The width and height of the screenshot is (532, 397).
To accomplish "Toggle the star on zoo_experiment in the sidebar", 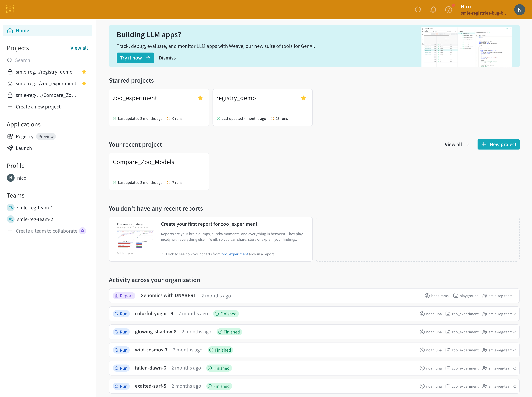I will 84,83.
